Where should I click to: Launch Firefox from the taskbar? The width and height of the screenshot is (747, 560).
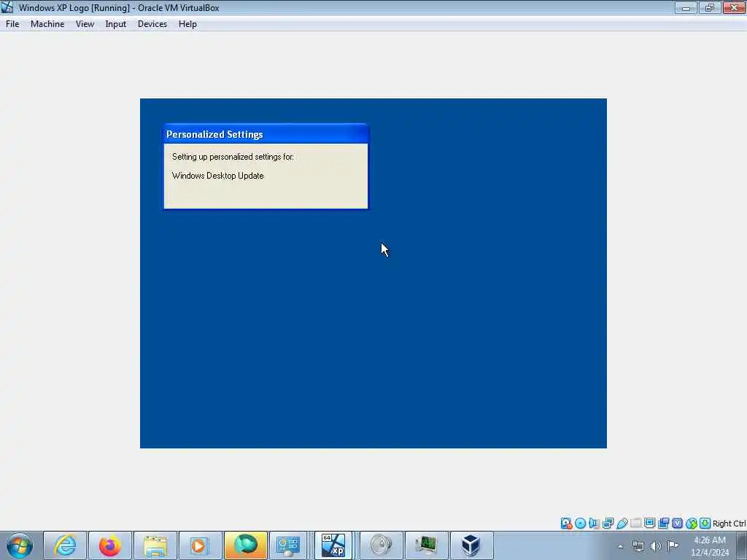[110, 545]
